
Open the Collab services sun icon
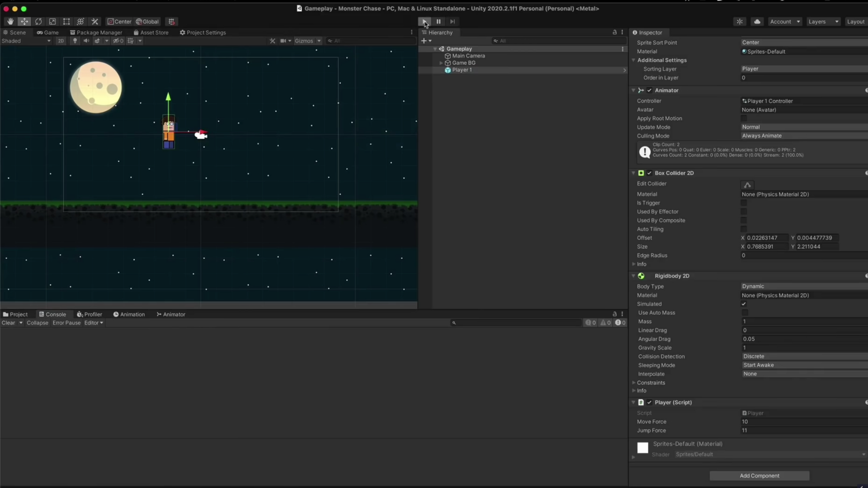[x=740, y=22]
